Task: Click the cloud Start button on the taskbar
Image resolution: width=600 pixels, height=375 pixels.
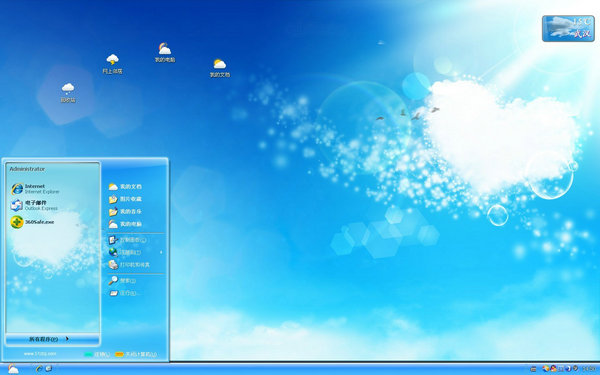Action: click(13, 368)
